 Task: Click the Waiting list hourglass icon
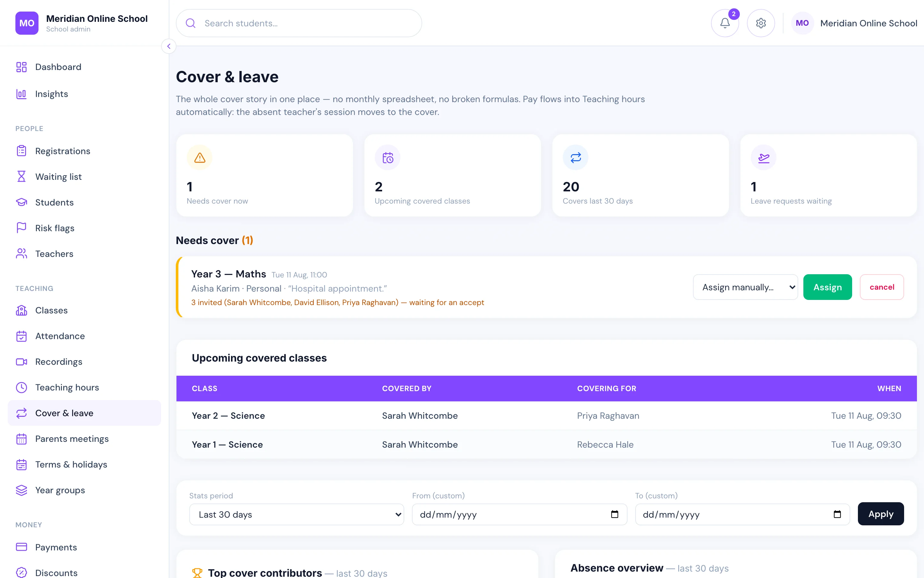21,177
